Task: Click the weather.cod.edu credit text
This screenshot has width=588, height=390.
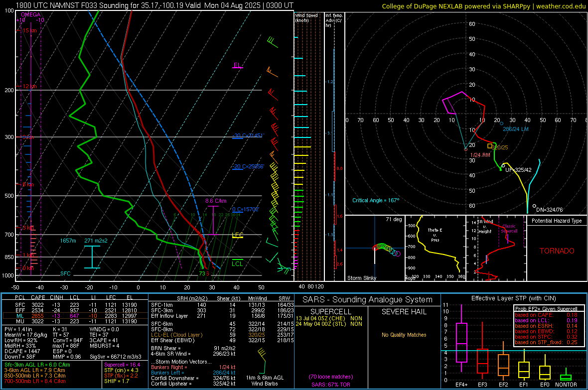Action: [561, 6]
